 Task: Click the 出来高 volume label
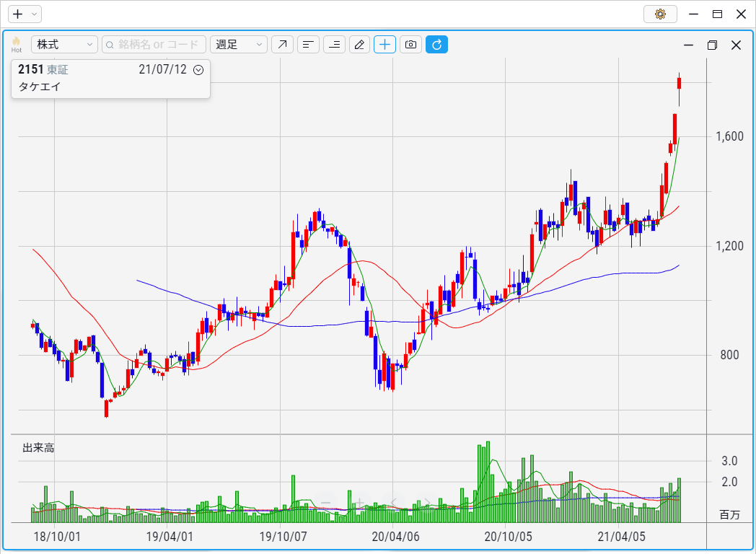click(x=38, y=448)
